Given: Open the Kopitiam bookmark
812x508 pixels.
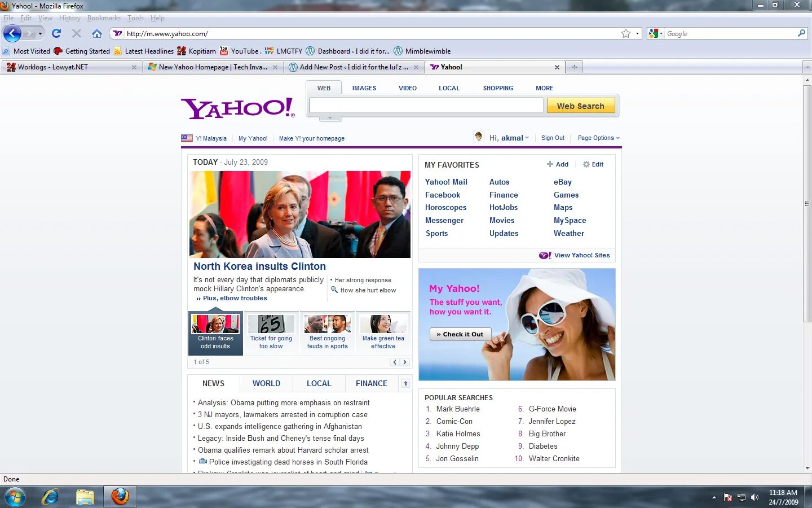Looking at the screenshot, I should click(x=196, y=51).
